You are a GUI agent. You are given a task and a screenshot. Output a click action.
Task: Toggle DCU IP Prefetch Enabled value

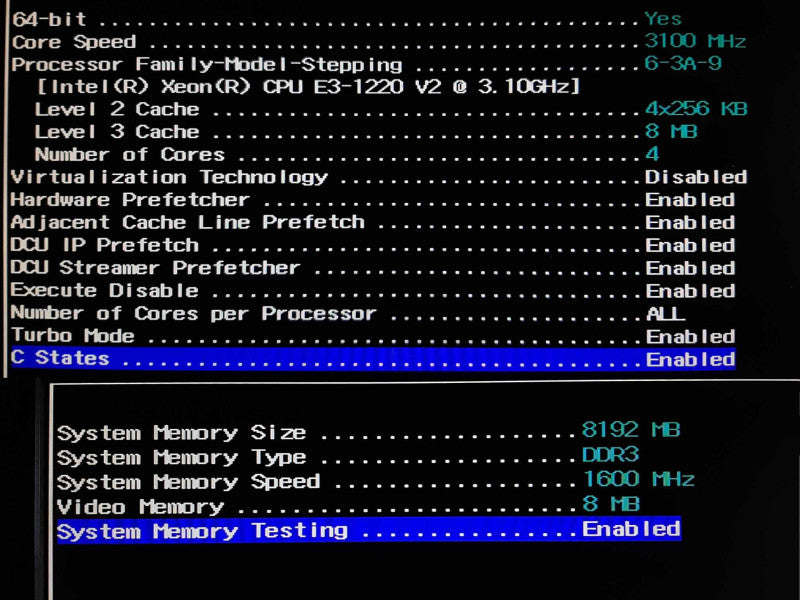pyautogui.click(x=690, y=245)
